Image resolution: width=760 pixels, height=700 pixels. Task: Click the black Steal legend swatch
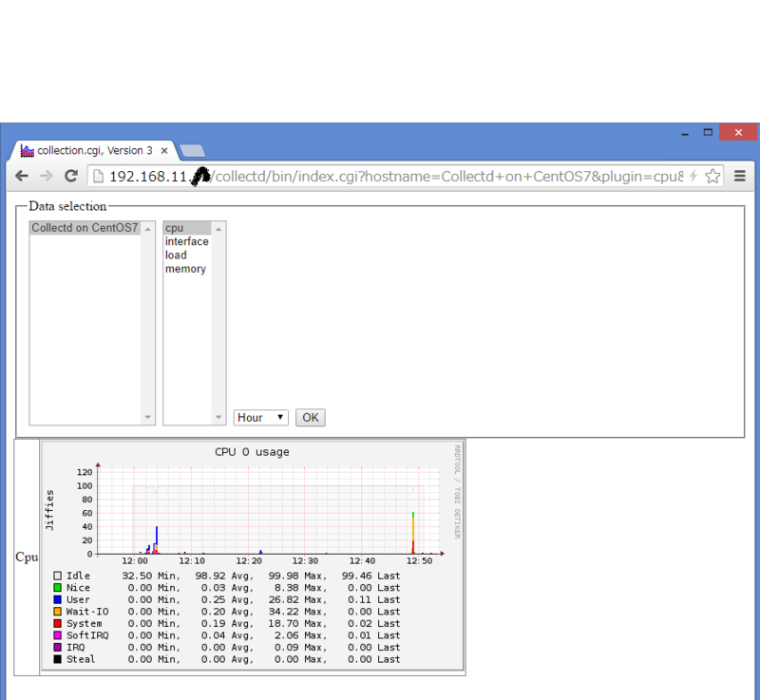pyautogui.click(x=57, y=659)
